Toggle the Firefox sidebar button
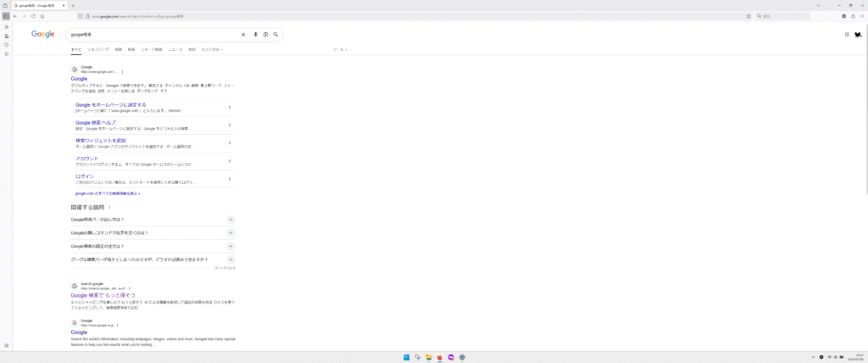 pyautogui.click(x=6, y=16)
